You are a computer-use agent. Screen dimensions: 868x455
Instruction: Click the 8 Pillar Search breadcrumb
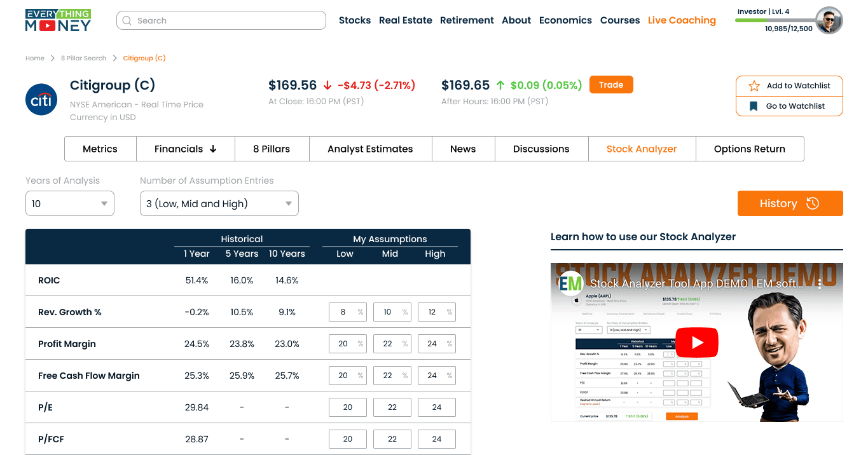tap(83, 58)
